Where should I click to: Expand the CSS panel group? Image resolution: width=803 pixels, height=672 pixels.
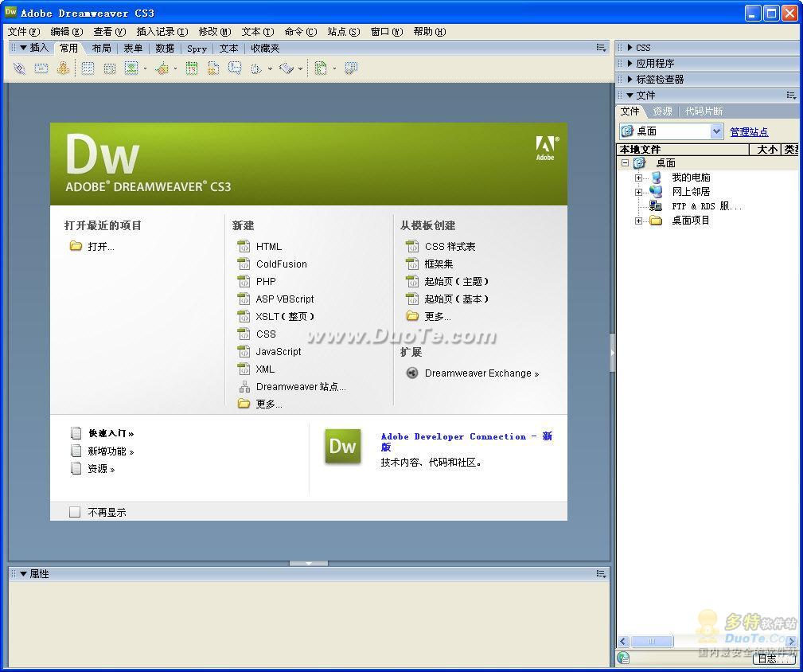coord(630,48)
